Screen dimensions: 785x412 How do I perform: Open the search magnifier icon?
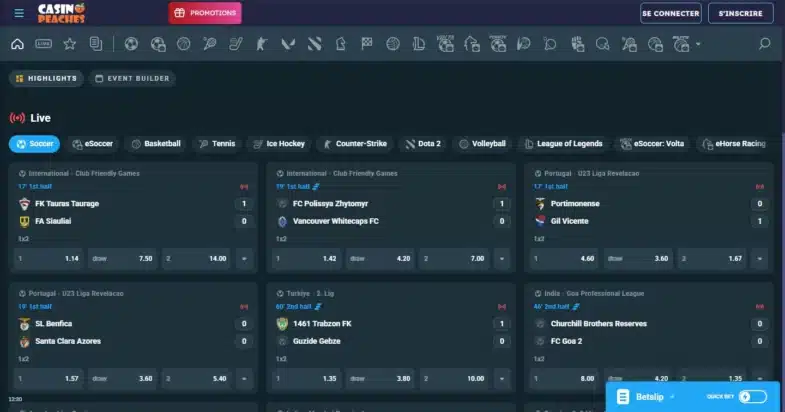click(x=764, y=44)
